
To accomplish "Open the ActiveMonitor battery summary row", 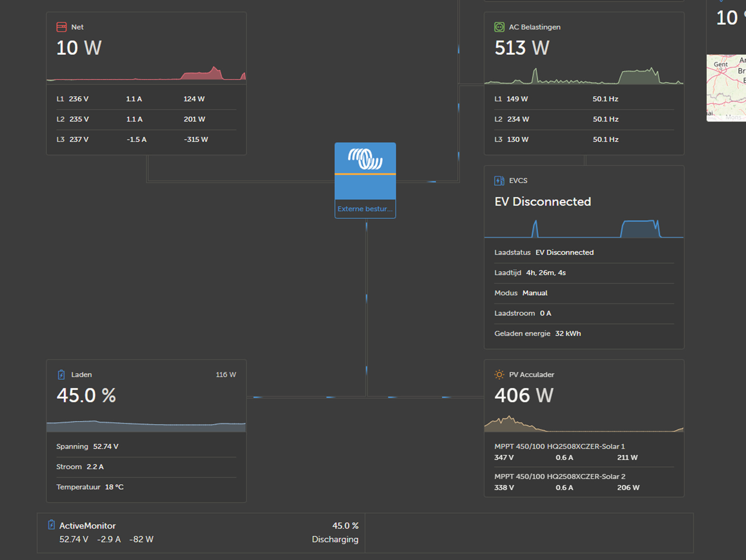I will coord(201,532).
